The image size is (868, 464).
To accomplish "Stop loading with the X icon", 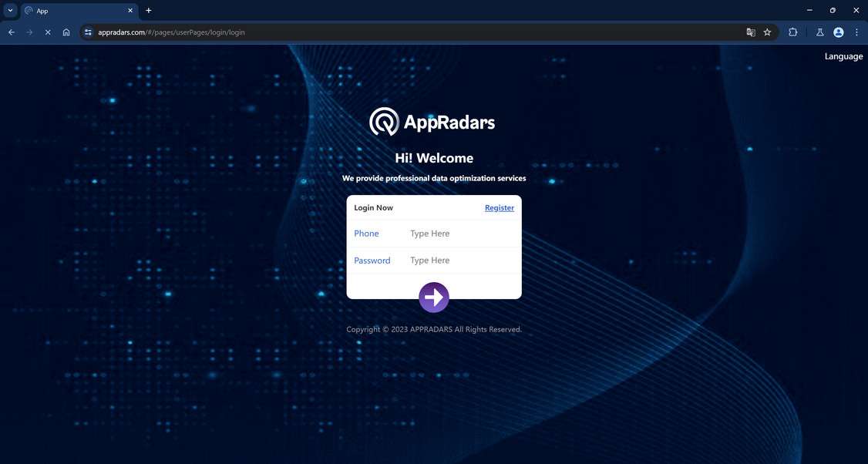I will 47,32.
